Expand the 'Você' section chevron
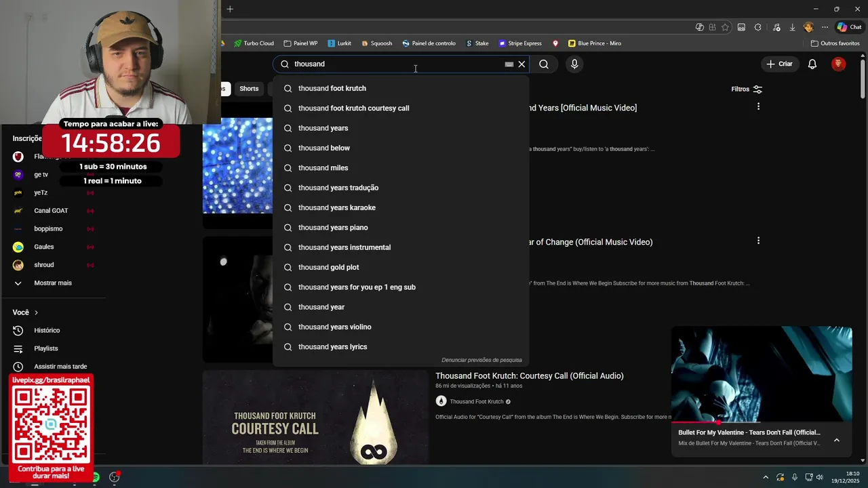This screenshot has width=868, height=488. [x=36, y=312]
